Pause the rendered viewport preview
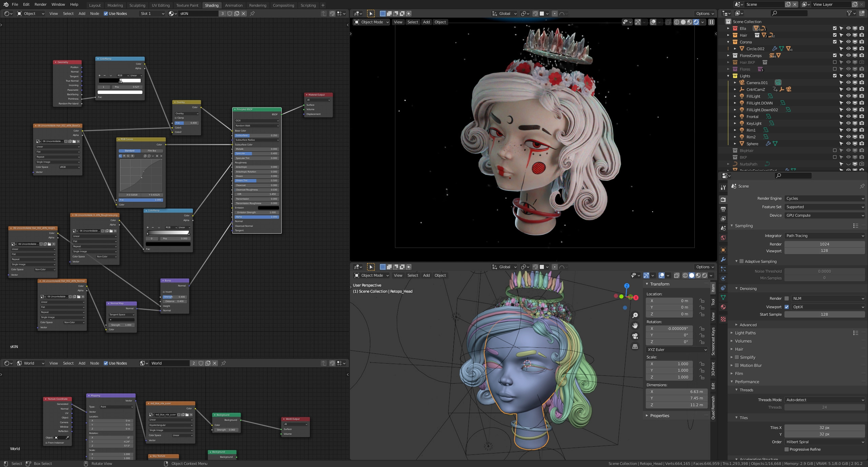The image size is (868, 467). [x=711, y=22]
